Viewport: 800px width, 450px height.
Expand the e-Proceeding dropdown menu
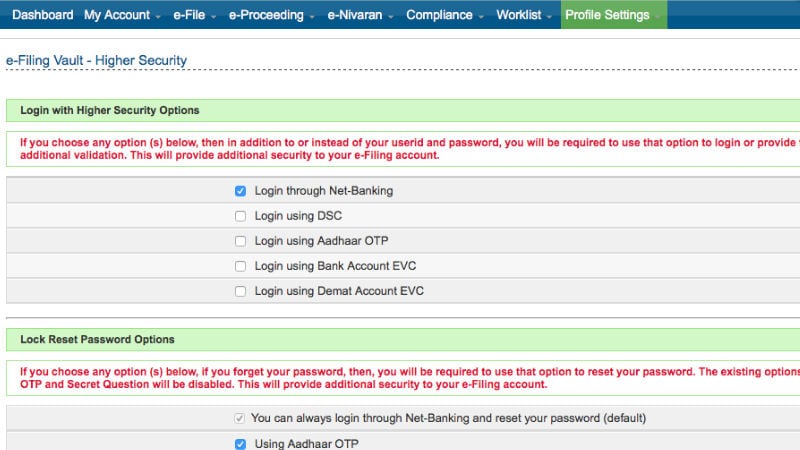[x=271, y=15]
